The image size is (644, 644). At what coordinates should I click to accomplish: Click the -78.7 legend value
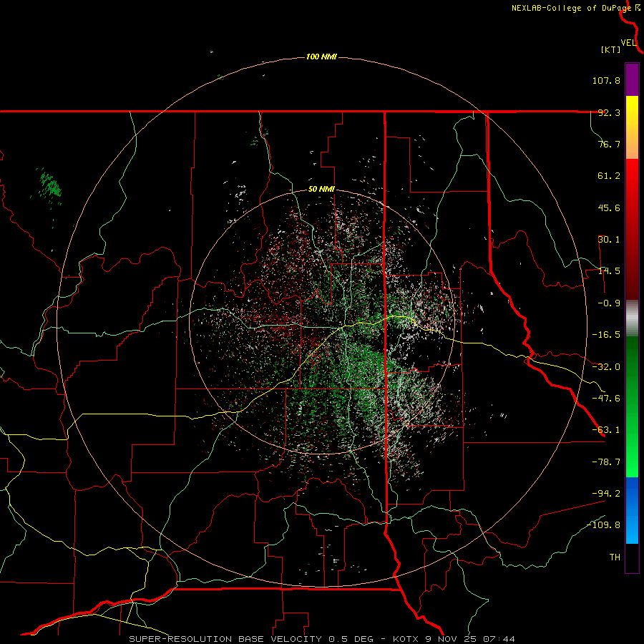[x=606, y=462]
